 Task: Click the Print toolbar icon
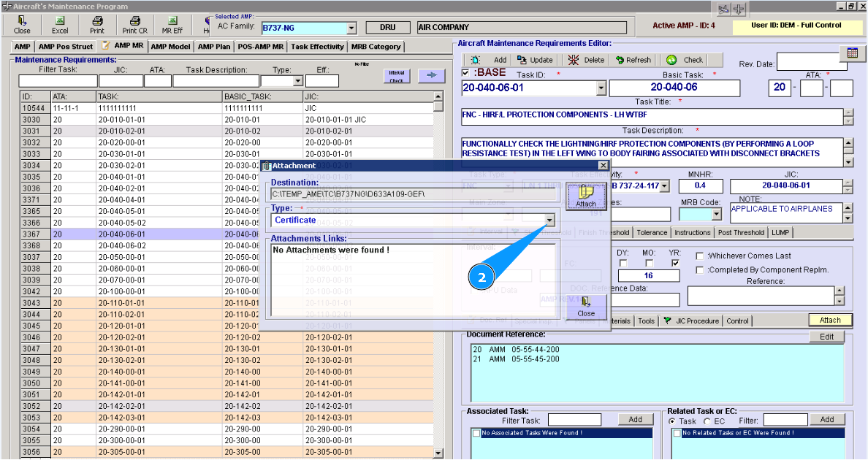click(96, 24)
